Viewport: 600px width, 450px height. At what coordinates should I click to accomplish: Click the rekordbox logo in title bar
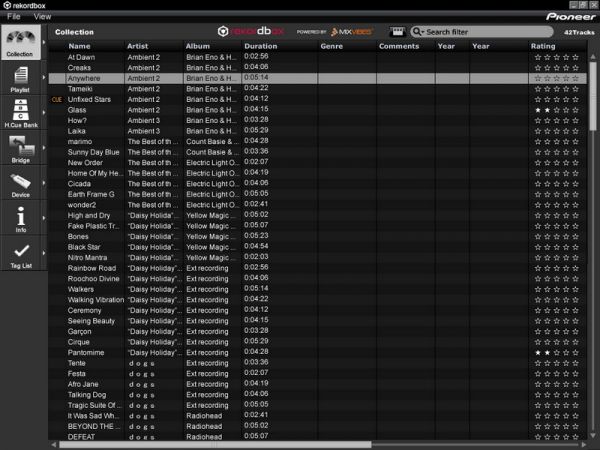pos(7,5)
